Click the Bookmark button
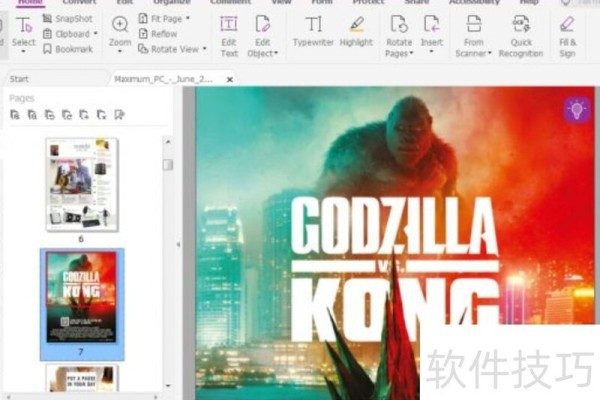 pos(67,49)
